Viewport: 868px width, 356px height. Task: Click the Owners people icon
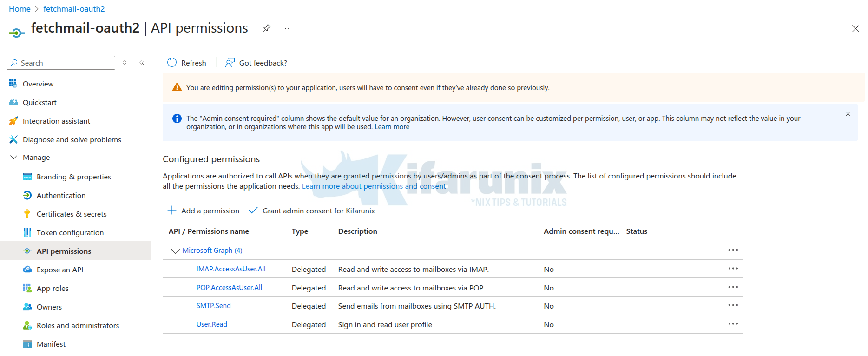click(x=27, y=307)
